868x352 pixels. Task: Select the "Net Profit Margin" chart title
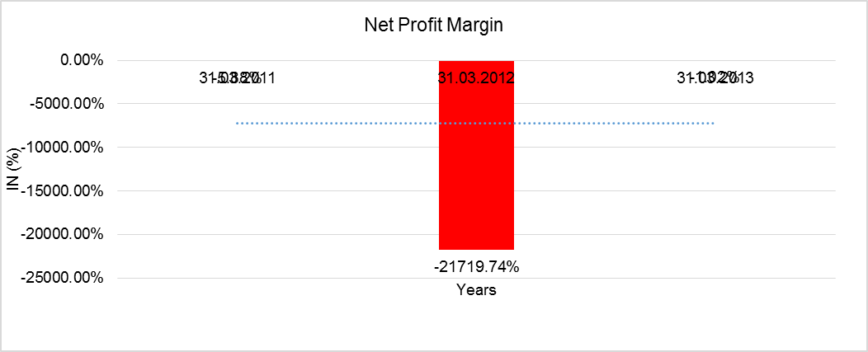pos(433,25)
